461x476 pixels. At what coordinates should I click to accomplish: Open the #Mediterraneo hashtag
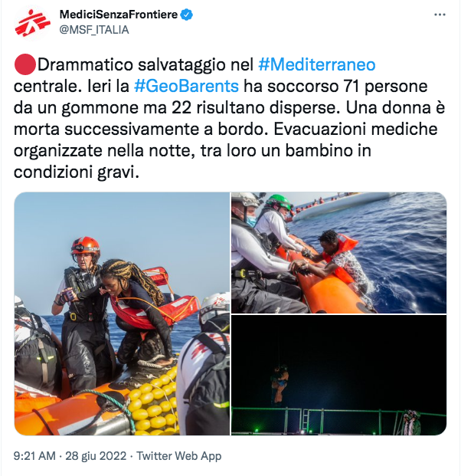tap(316, 64)
